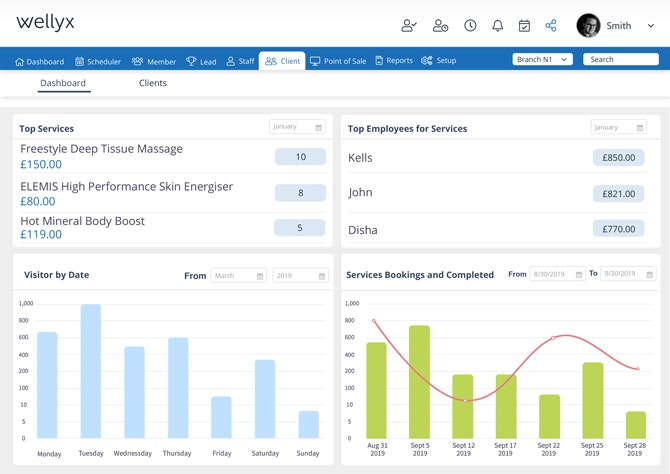Click Smith's profile avatar
Viewport: 670px width, 474px height.
pos(588,26)
